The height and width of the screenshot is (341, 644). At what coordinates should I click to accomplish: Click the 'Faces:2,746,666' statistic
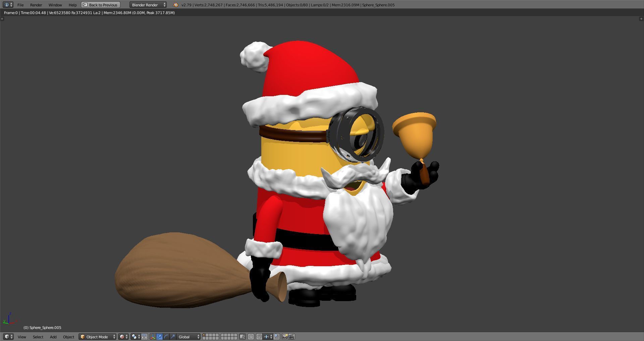click(x=240, y=5)
